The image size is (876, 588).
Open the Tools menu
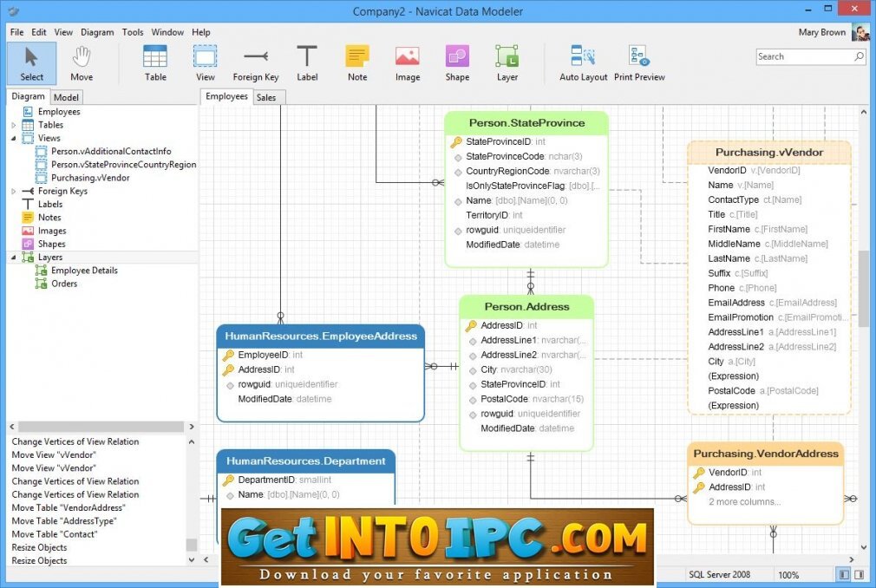point(133,32)
